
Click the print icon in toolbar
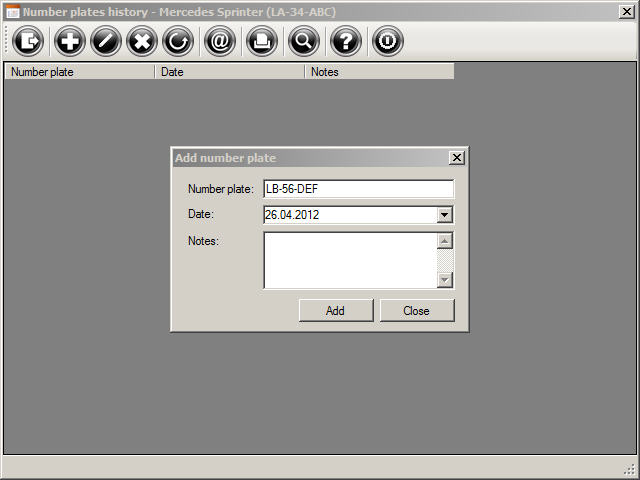[x=261, y=42]
